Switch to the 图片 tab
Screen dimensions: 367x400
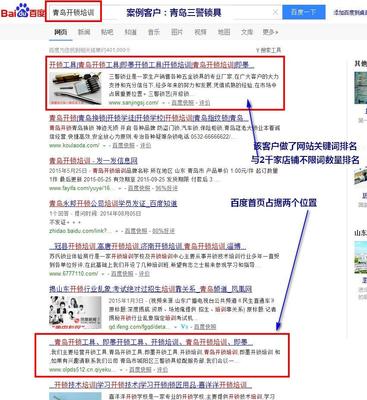pos(177,32)
